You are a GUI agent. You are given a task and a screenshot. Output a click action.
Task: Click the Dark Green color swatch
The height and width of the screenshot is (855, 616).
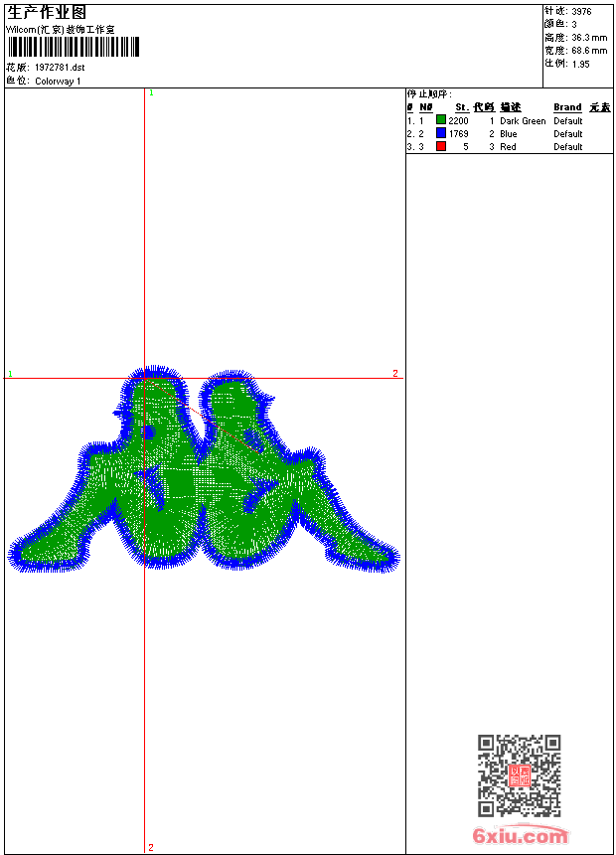[440, 120]
